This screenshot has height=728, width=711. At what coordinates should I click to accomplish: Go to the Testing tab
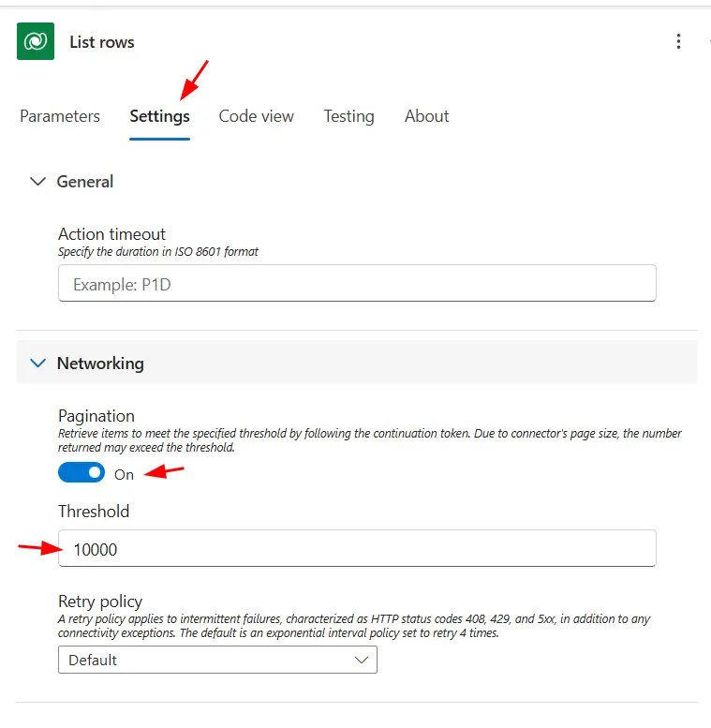349,116
